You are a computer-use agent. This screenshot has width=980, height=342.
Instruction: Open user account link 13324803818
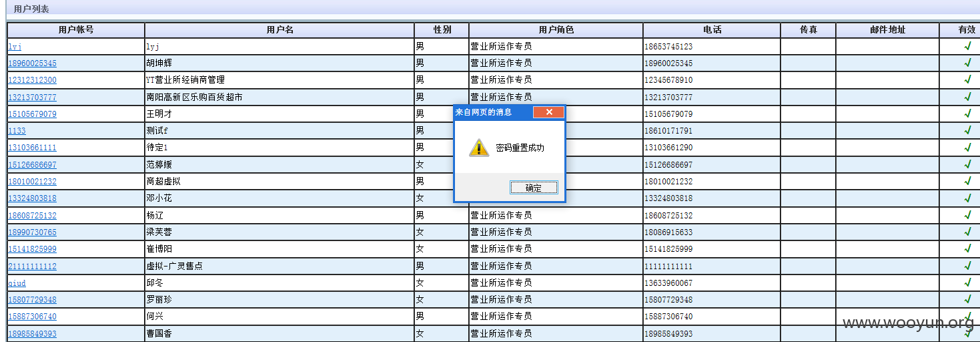32,198
